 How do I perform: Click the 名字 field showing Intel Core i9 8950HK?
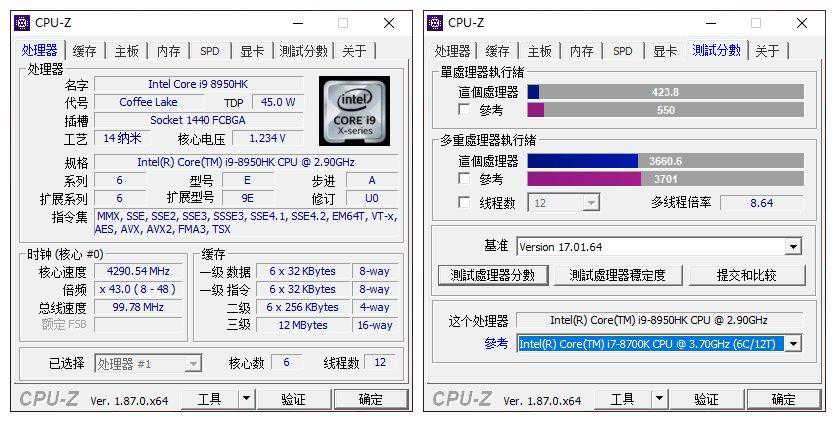[198, 84]
